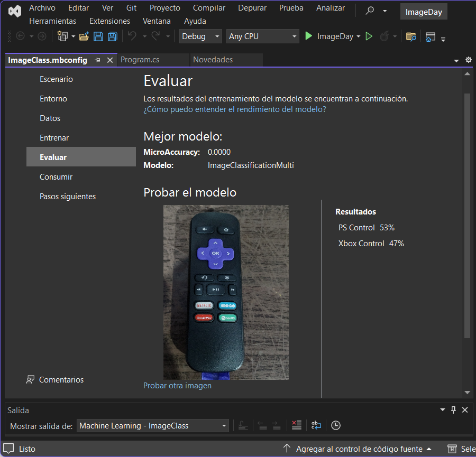Open the document tab settings gear
The image size is (476, 457).
click(469, 60)
